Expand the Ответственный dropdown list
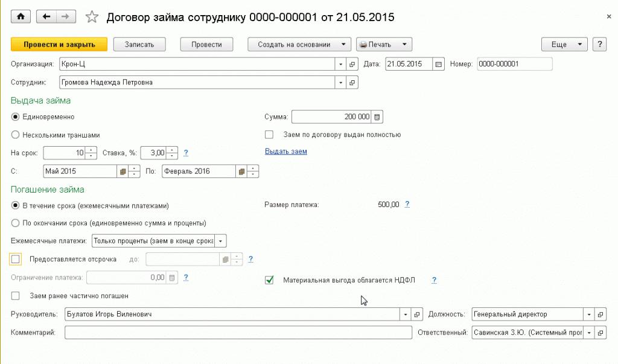Viewport: 618px width, 364px height. pyautogui.click(x=589, y=333)
